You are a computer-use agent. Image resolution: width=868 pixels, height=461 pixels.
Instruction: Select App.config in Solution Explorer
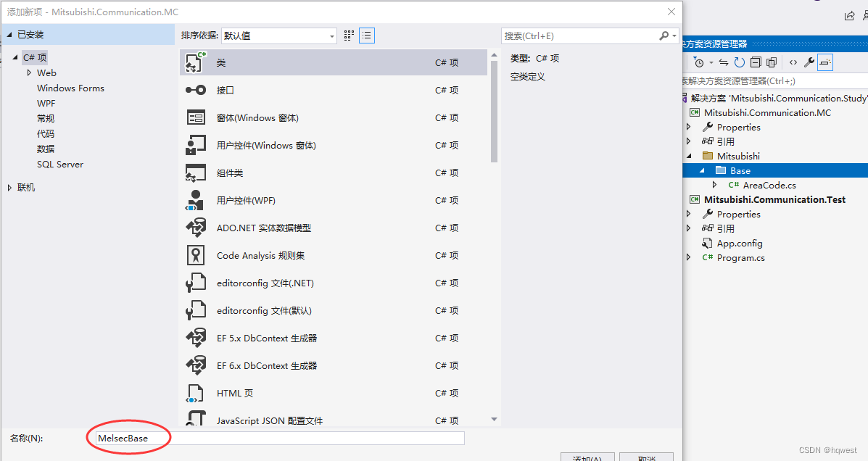click(740, 243)
